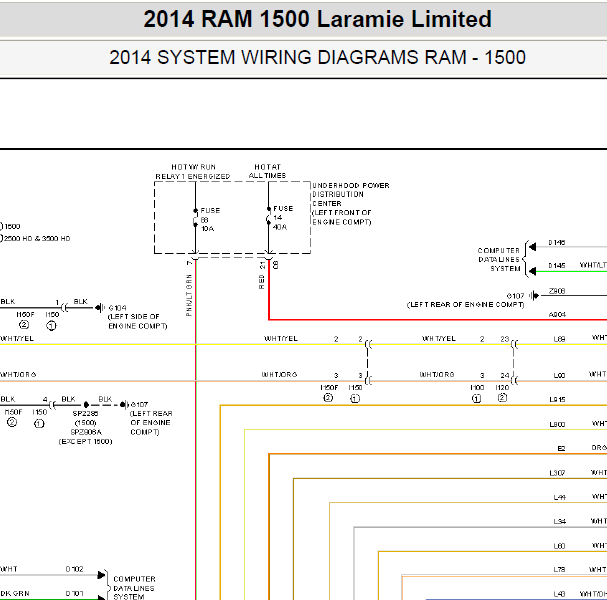Click 'COMPUTER DATA LINES SYSTEM' beside D146
This screenshot has width=607, height=600.
[499, 259]
